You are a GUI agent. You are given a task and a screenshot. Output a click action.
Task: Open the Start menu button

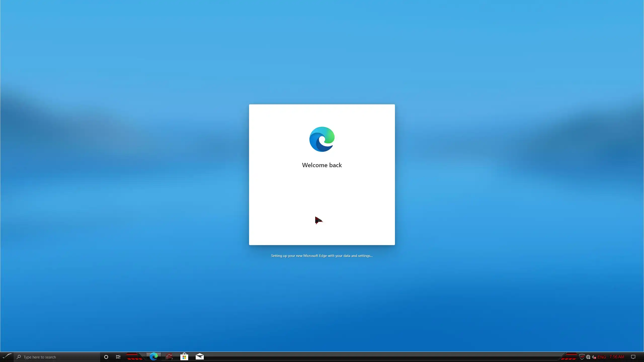(7, 357)
